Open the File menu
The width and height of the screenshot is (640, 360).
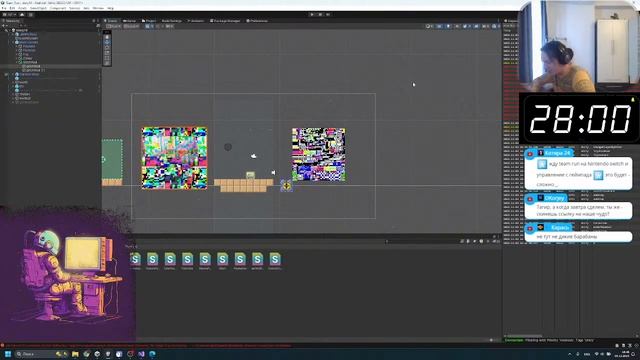[x=4, y=8]
